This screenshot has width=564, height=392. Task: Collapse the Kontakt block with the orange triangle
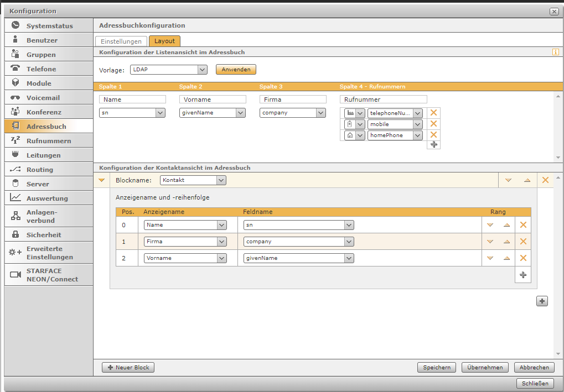pyautogui.click(x=101, y=180)
